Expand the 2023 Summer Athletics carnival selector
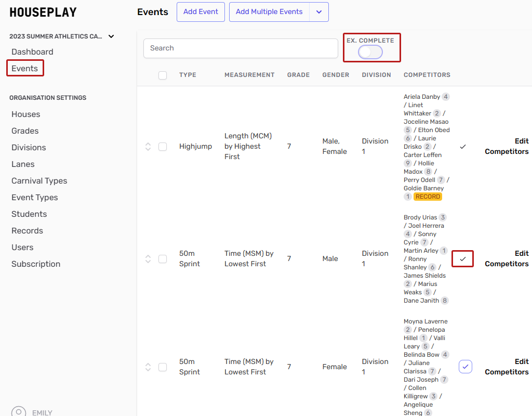Viewport: 532px width, 416px height. (x=111, y=36)
